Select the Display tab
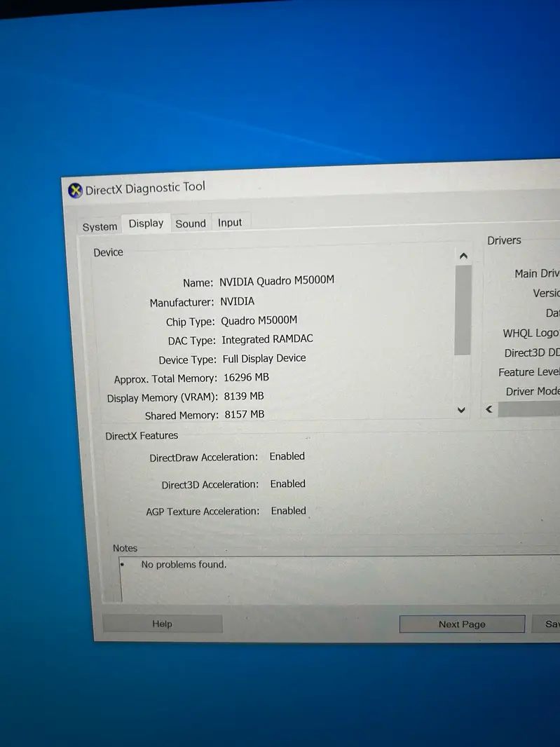This screenshot has width=560, height=747. (146, 224)
